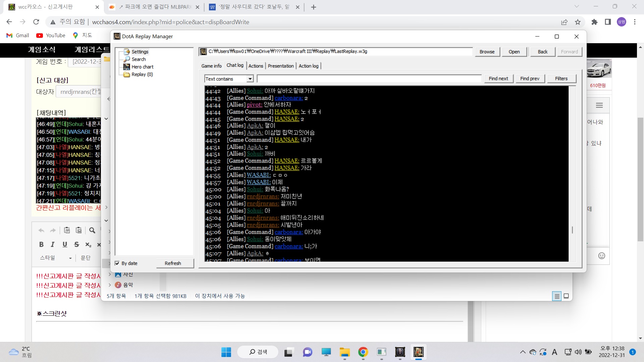Open Gmail bookmark
Image resolution: width=644 pixels, height=362 pixels.
18,36
